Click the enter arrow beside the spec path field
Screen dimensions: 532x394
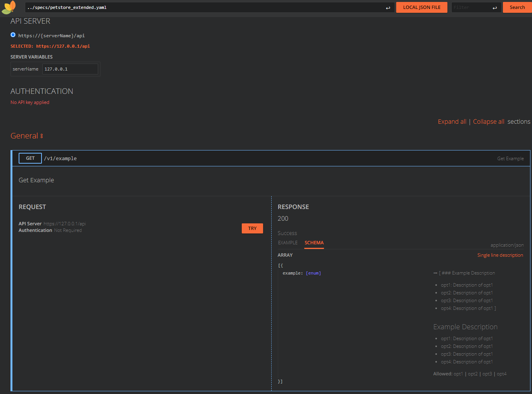tap(388, 7)
